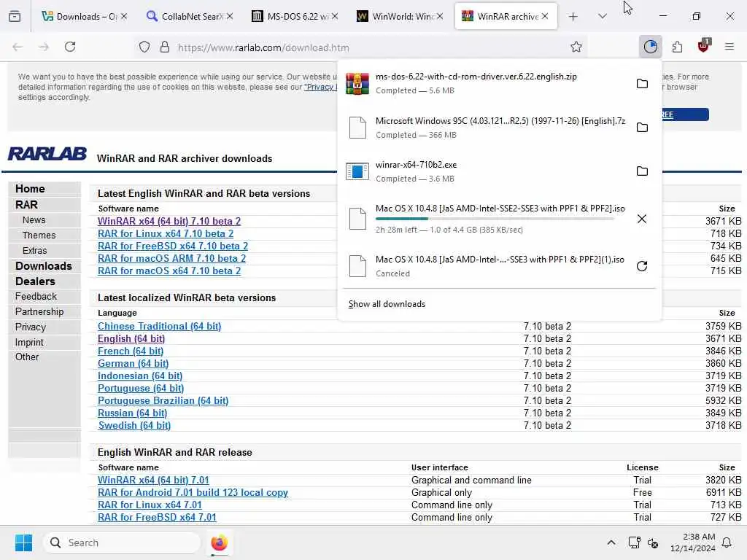Open RAR for Android 7.01 build 123 link
747x560 pixels.
(193, 492)
